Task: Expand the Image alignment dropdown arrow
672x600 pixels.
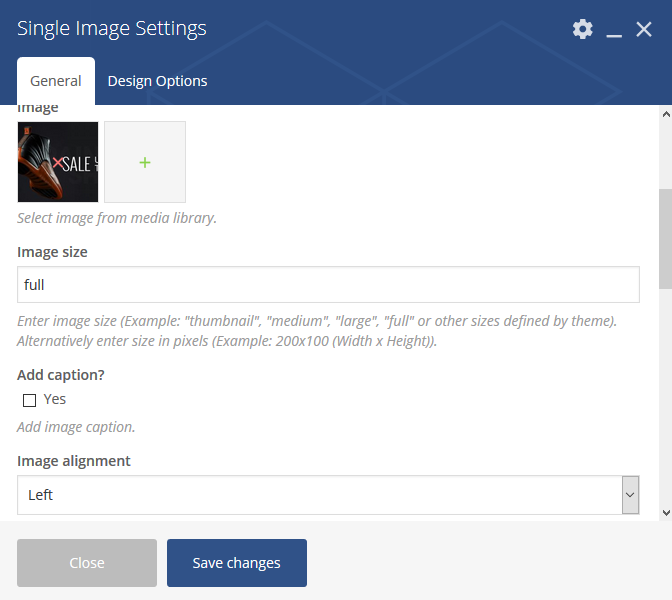Action: pos(630,495)
